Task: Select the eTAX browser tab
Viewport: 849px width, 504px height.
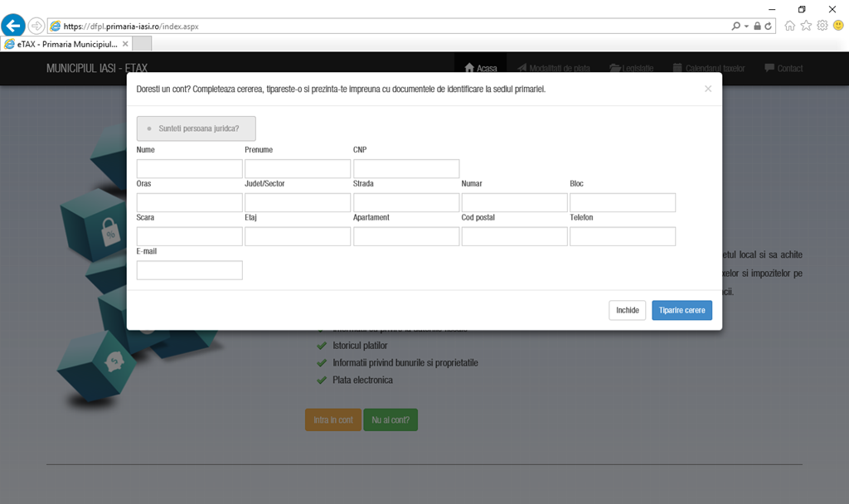Action: (x=65, y=44)
